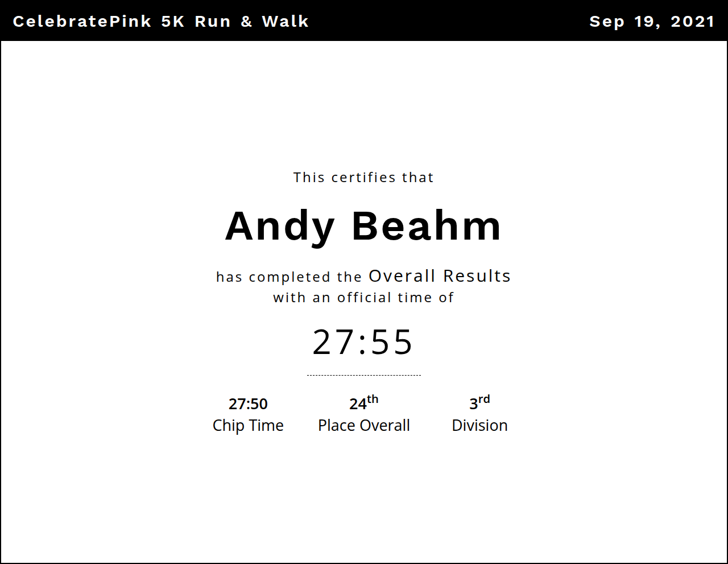728x564 pixels.
Task: Select the Overall Results text
Action: click(440, 276)
